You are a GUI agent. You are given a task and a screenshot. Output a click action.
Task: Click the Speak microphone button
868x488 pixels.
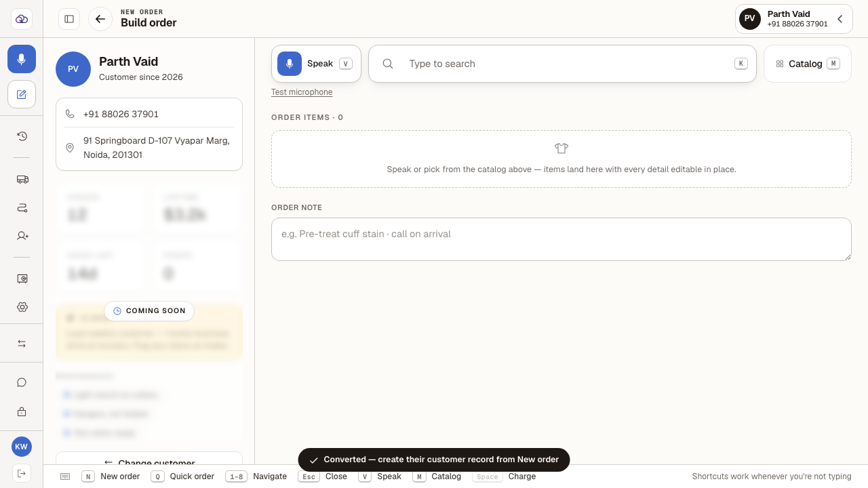316,64
